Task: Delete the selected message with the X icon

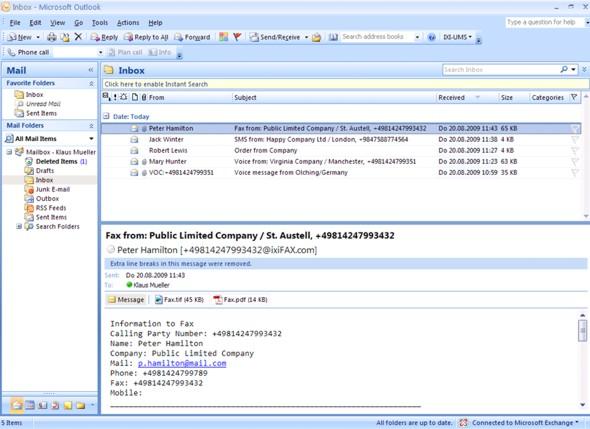Action: coord(78,37)
